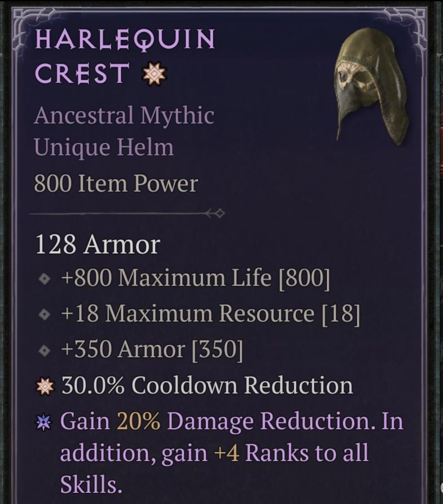Click the HARLEQUIN title text

[x=125, y=39]
